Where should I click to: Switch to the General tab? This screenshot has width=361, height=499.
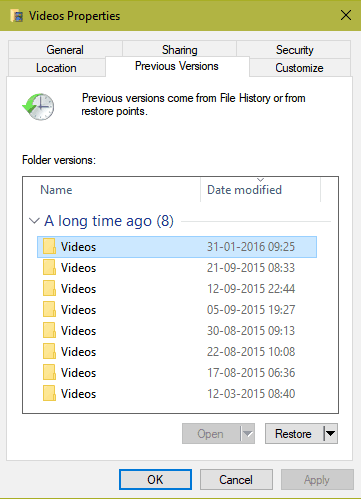[65, 50]
